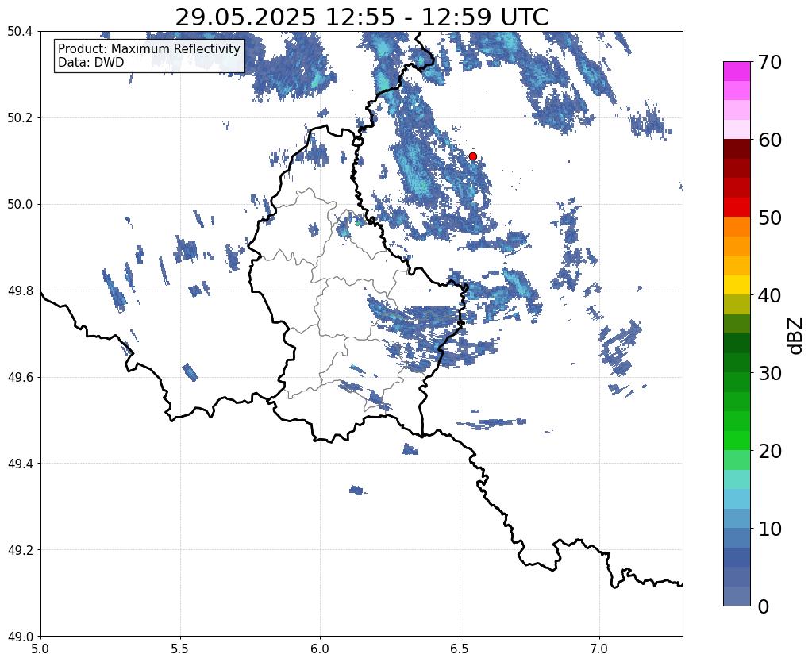This screenshot has height=662, width=812.
Task: Click the 49.2 latitude axis label
Action: pos(20,550)
